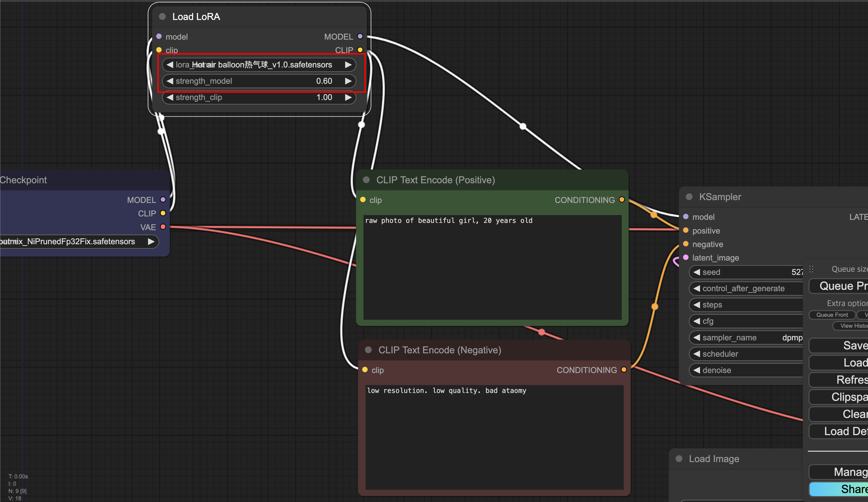Collapse CLIP Text Encode (Positive) node dot
Screen dimensions: 868x502
pos(366,180)
